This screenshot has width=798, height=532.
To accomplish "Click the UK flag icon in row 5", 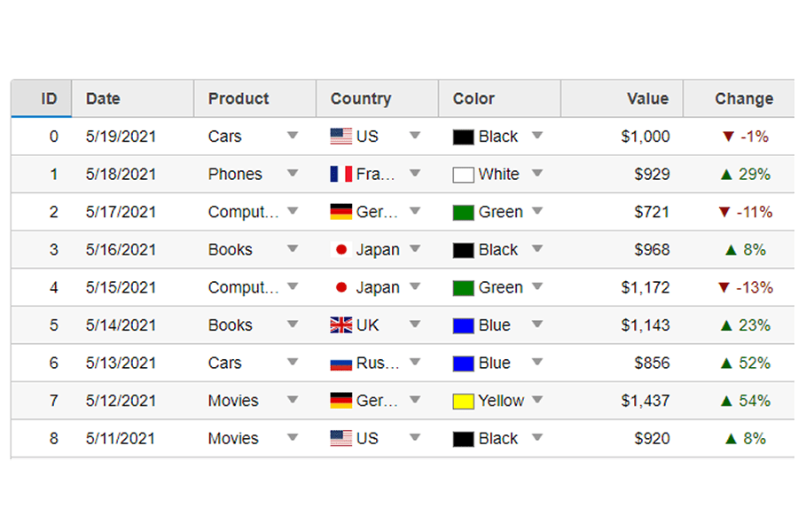I will coord(341,325).
